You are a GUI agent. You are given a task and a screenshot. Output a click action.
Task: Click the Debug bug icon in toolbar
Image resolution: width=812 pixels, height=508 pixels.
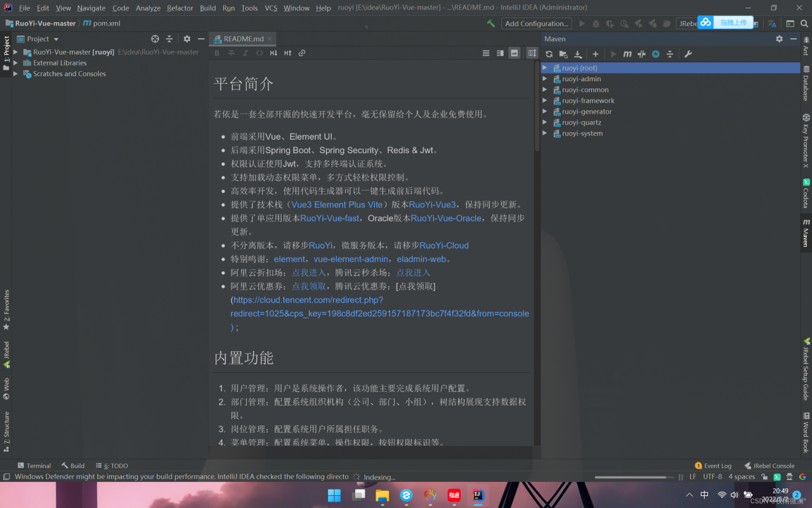[x=596, y=23]
